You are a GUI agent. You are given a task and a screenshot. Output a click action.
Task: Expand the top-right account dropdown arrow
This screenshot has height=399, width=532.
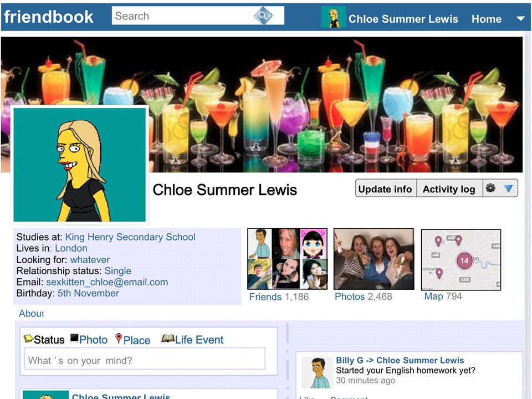tap(520, 19)
